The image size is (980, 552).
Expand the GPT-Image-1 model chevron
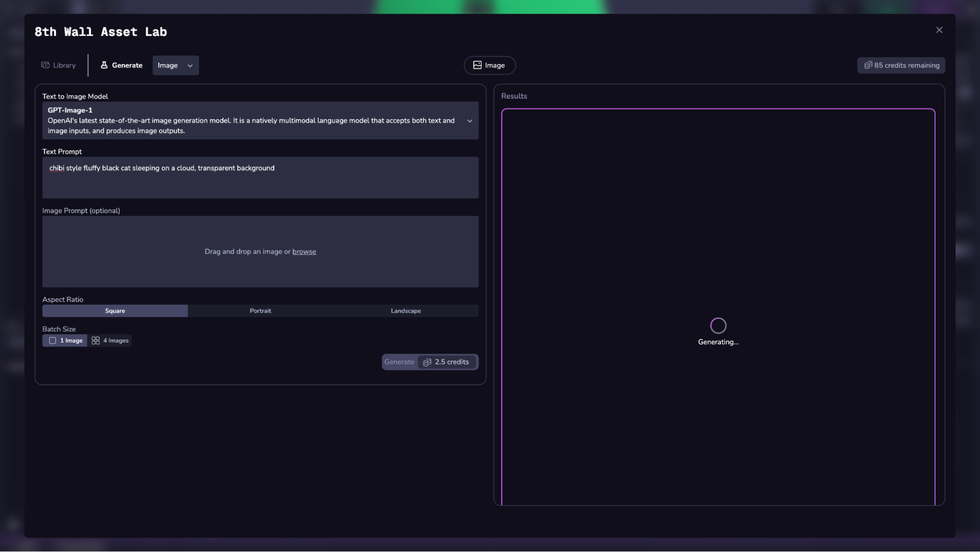tap(470, 121)
